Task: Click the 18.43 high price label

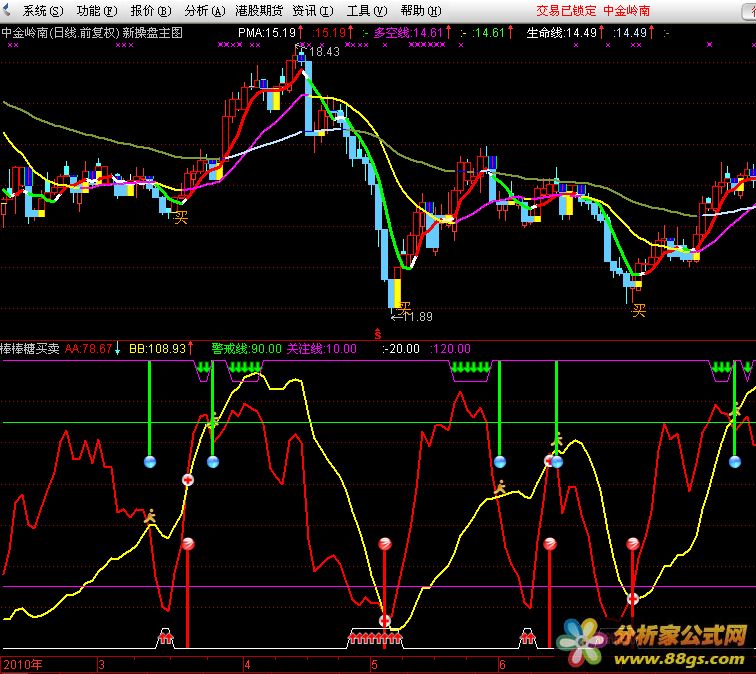Action: [x=319, y=52]
